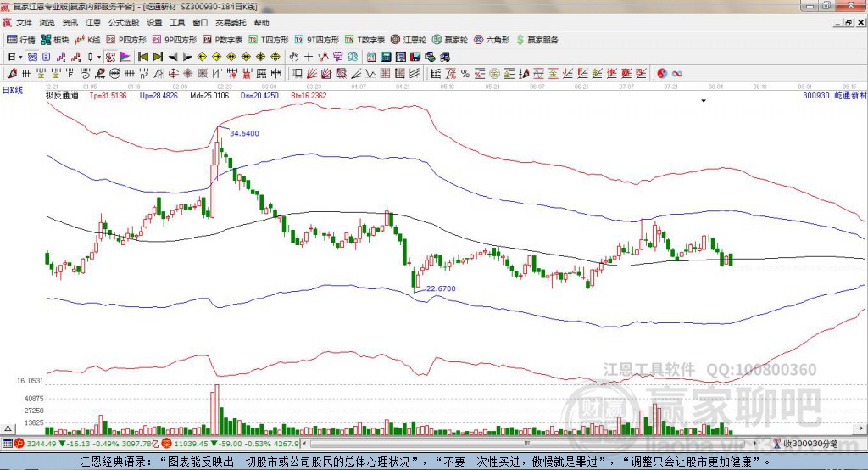Open the 六角形 hexagon tool

(x=492, y=40)
